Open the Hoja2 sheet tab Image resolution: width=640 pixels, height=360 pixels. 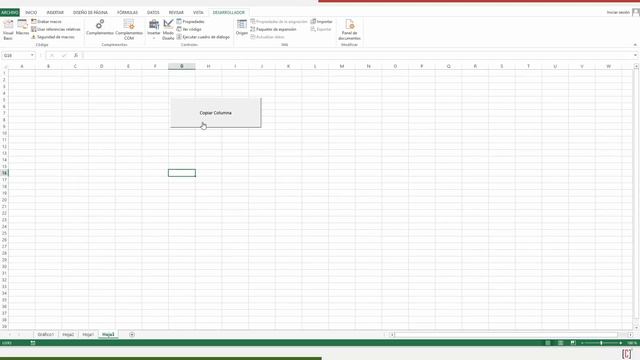(x=68, y=334)
